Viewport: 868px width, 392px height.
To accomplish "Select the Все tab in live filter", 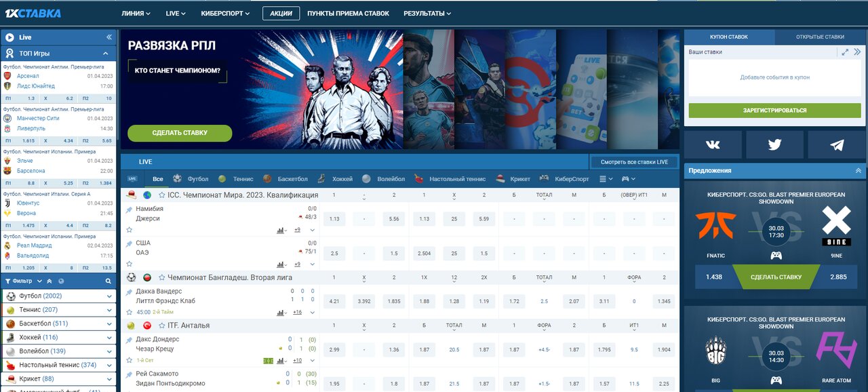I will (158, 179).
